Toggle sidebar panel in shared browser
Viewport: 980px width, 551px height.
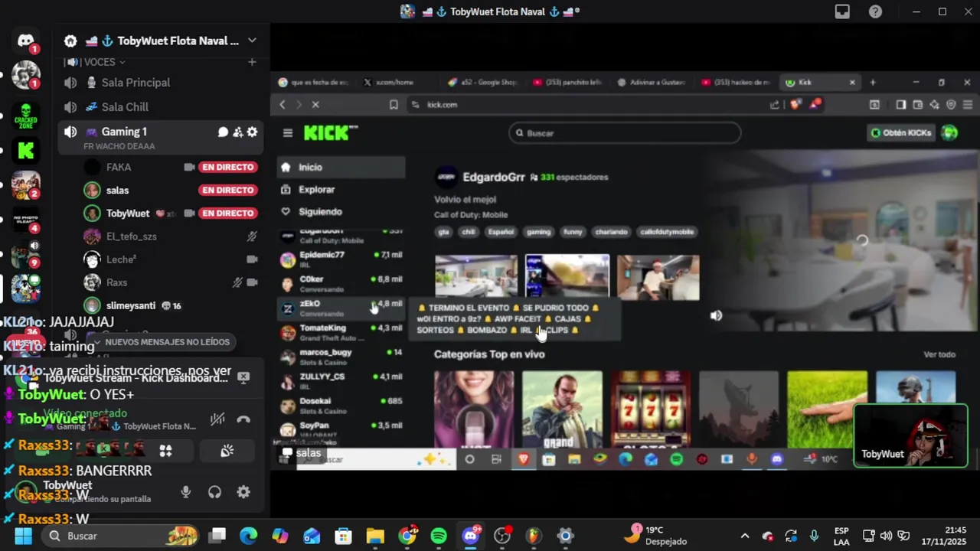(x=901, y=105)
